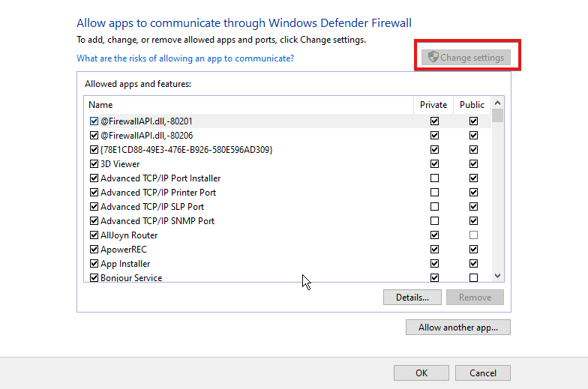Image resolution: width=588 pixels, height=389 pixels.
Task: Toggle Public for Advanced TCP/IP SLP Port
Action: [473, 207]
